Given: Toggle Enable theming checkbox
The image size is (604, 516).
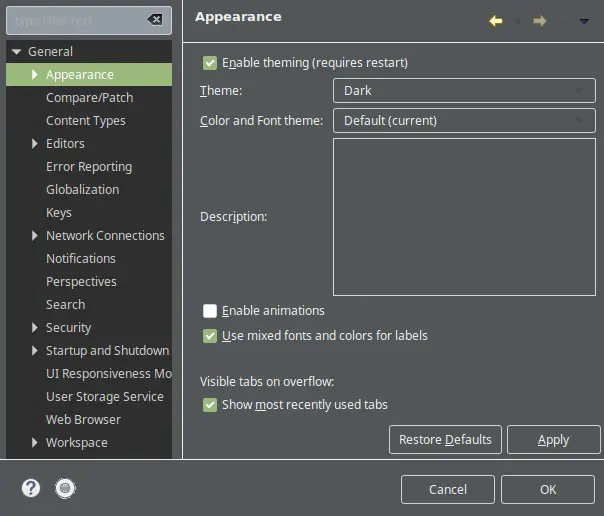Looking at the screenshot, I should [210, 63].
